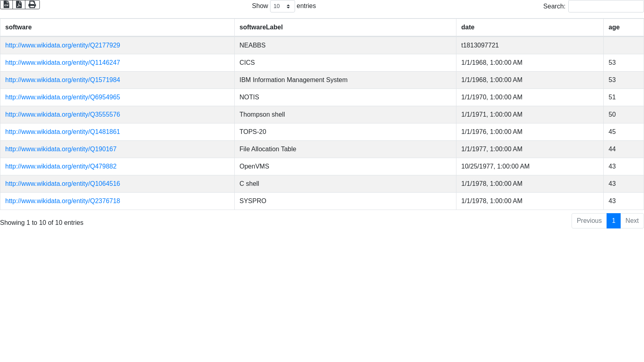The image size is (644, 362).
Task: Sort table by age column
Action: click(x=614, y=27)
